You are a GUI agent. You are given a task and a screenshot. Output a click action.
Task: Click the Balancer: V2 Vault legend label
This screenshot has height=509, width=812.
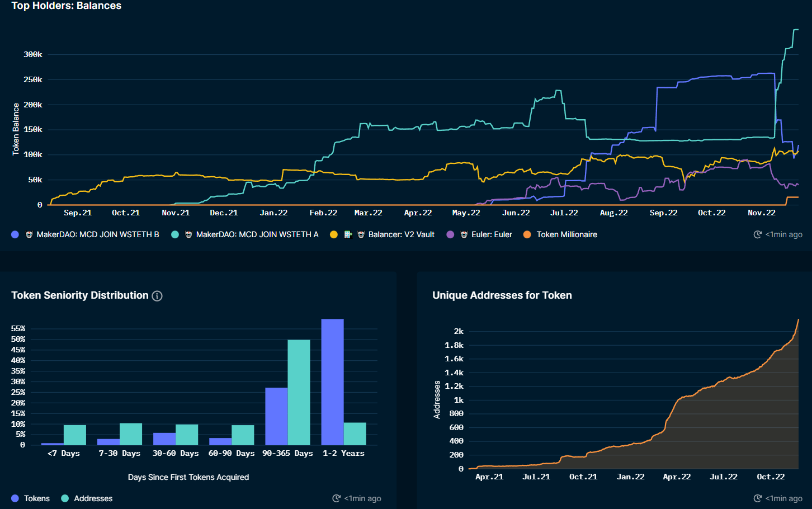point(401,234)
